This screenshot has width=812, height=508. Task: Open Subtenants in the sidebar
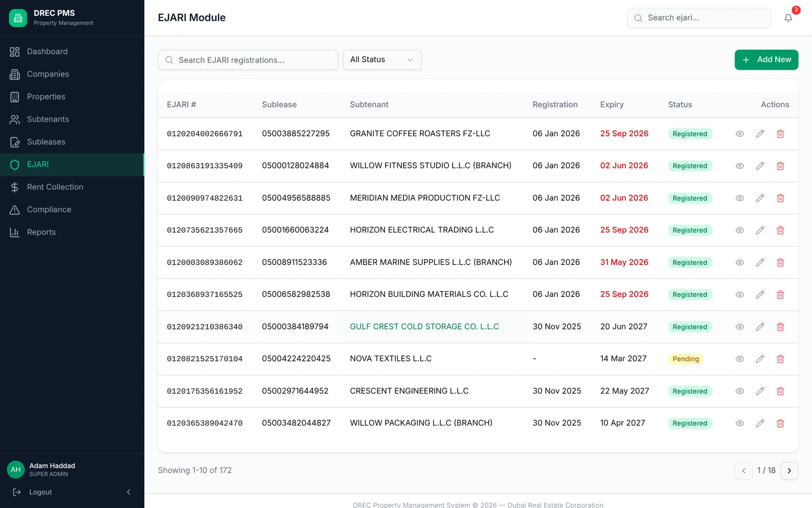72,119
